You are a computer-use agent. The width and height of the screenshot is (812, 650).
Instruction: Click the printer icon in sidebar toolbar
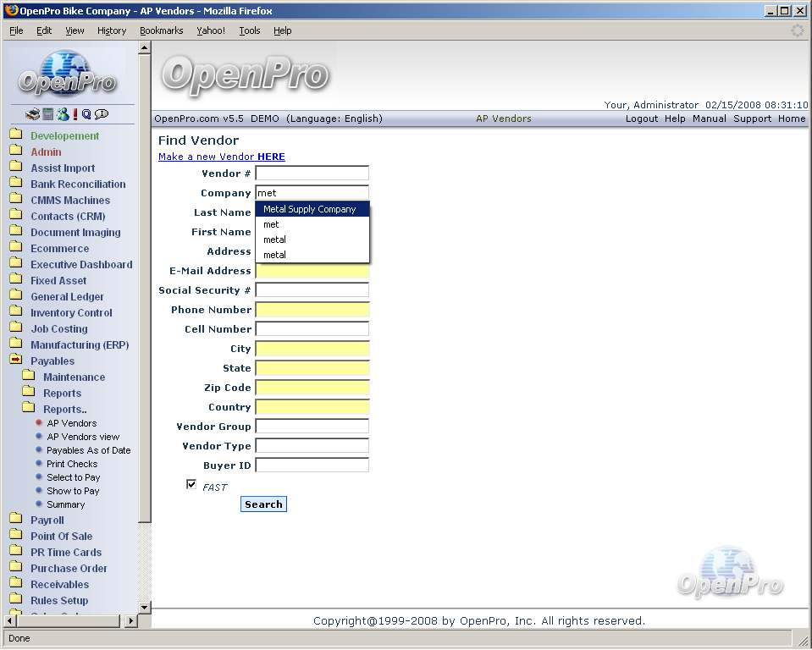[x=32, y=114]
